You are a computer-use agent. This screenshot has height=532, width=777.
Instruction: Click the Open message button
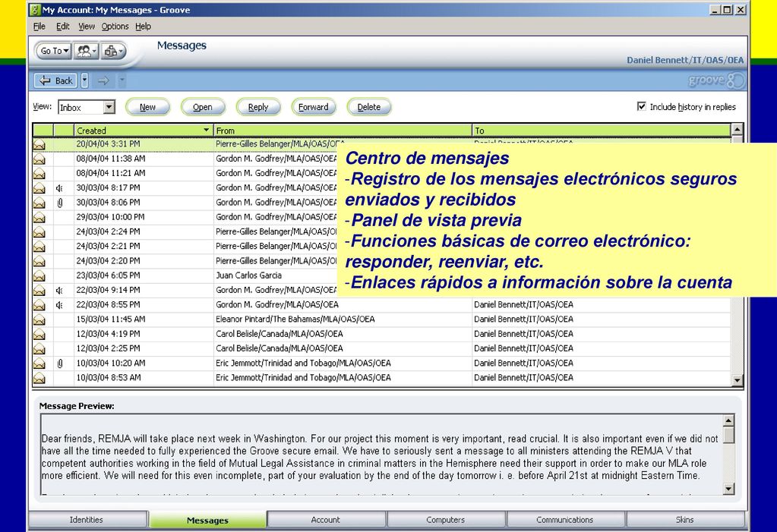(x=203, y=107)
